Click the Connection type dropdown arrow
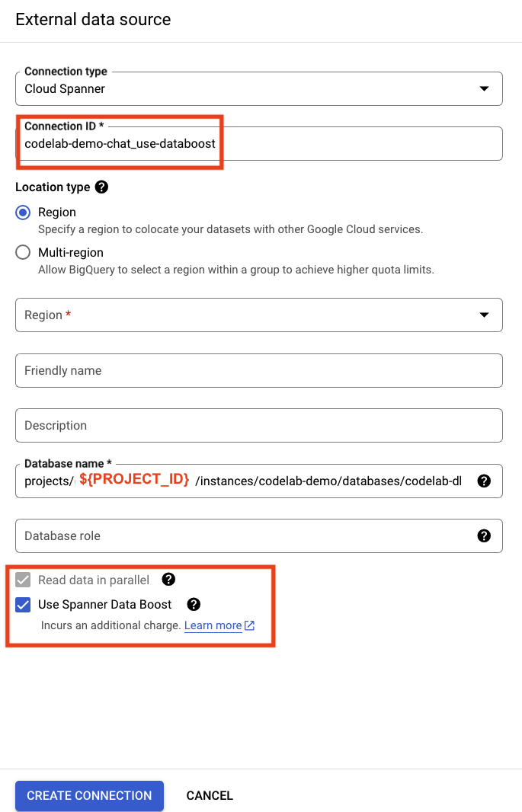The height and width of the screenshot is (812, 522). [x=483, y=88]
